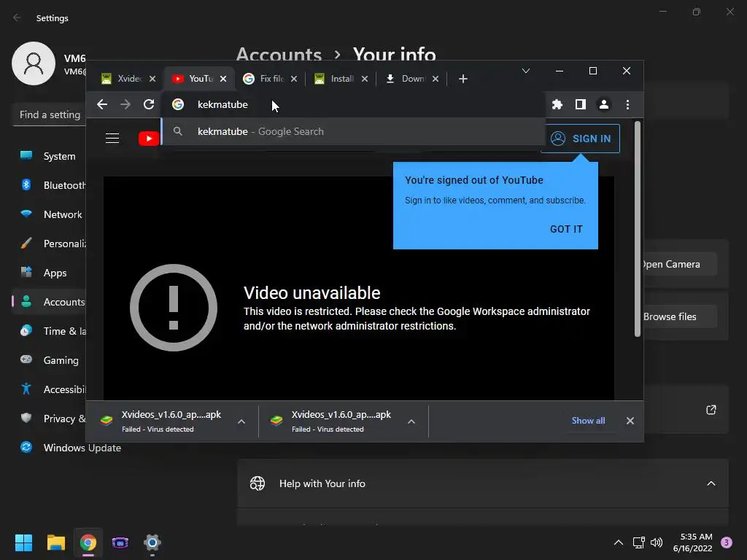The width and height of the screenshot is (747, 560).
Task: Click the user profile avatar in Settings
Action: tap(34, 63)
